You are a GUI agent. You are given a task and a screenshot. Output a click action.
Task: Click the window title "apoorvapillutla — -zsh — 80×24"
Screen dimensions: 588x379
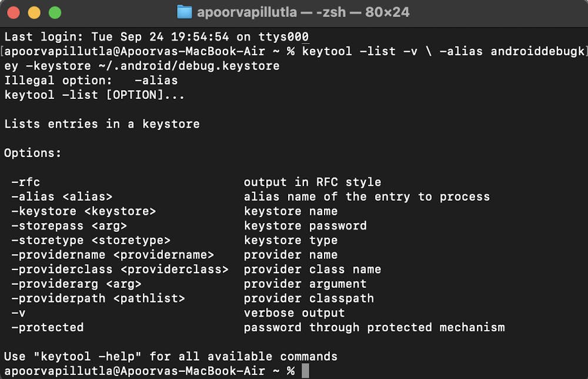pos(303,12)
